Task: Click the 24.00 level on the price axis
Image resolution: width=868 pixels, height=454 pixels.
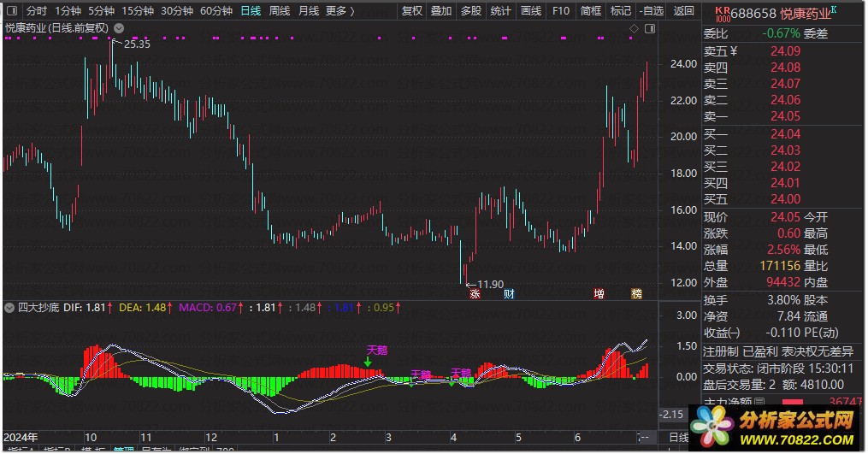Action: [x=683, y=63]
